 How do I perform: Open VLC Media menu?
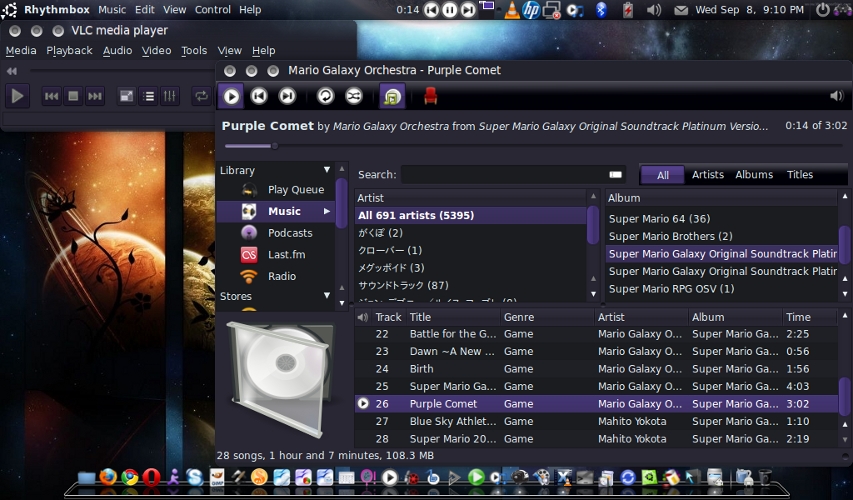pyautogui.click(x=21, y=51)
